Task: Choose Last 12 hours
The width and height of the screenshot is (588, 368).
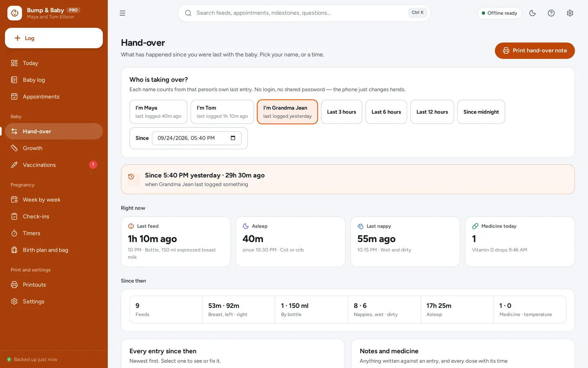Action: pos(432,112)
